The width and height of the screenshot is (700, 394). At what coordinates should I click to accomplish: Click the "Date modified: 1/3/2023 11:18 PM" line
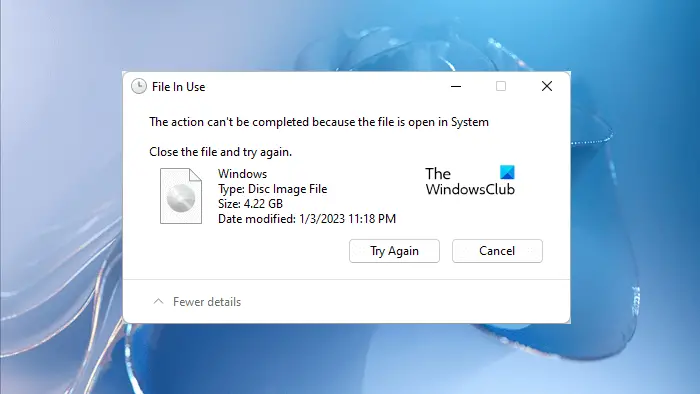pyautogui.click(x=307, y=219)
